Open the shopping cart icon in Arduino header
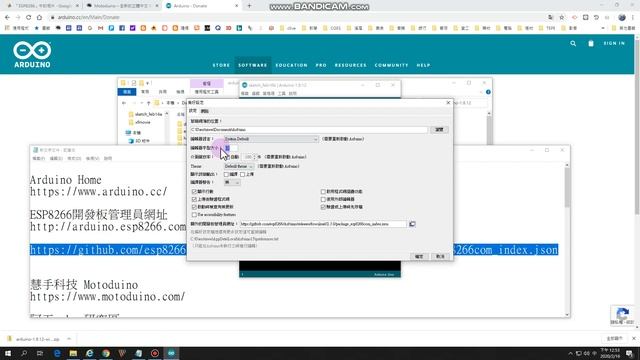 coord(591,43)
